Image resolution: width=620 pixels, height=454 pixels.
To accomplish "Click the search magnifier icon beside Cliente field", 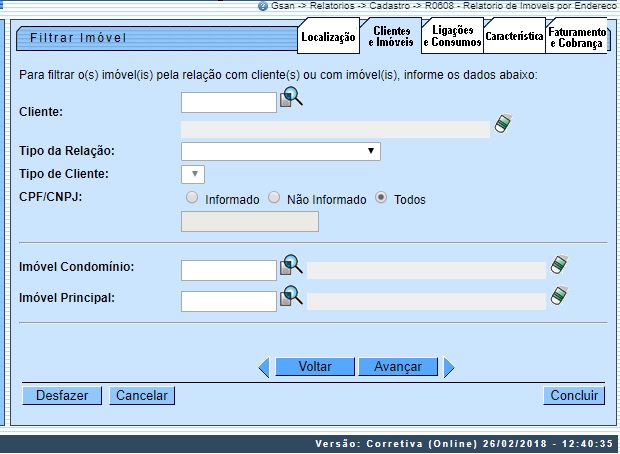I will (291, 98).
